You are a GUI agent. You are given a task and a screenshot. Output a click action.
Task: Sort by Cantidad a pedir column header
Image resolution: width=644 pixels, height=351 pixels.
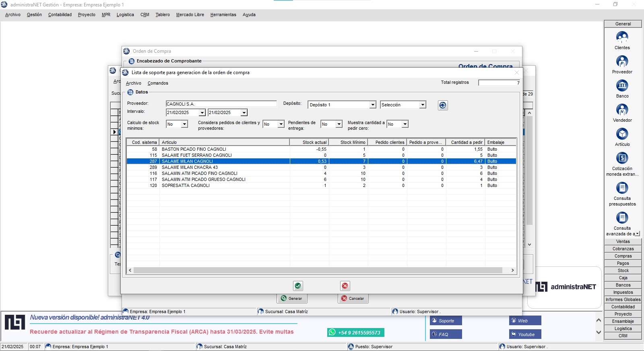465,142
